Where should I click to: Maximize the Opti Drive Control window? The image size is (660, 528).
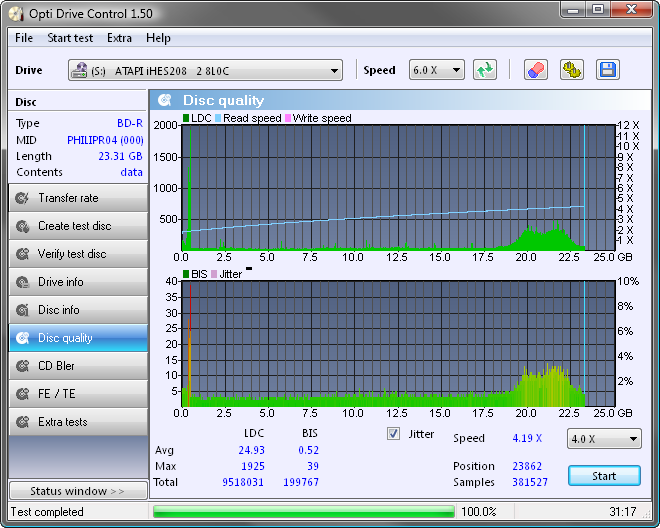(598, 9)
